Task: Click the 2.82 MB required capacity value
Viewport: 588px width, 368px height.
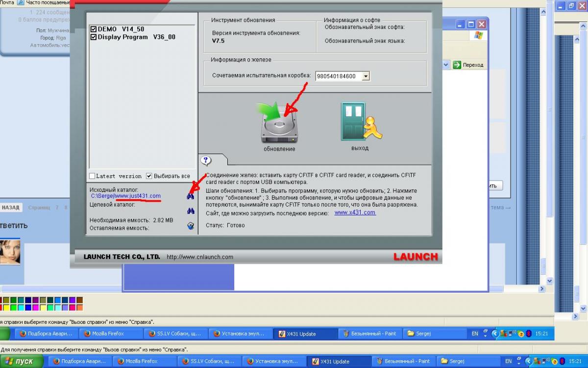Action: tap(163, 220)
